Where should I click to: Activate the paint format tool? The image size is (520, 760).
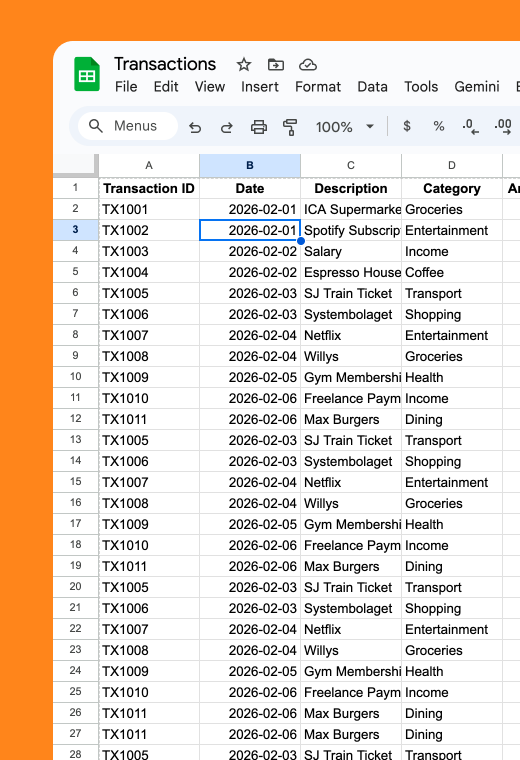tap(290, 127)
